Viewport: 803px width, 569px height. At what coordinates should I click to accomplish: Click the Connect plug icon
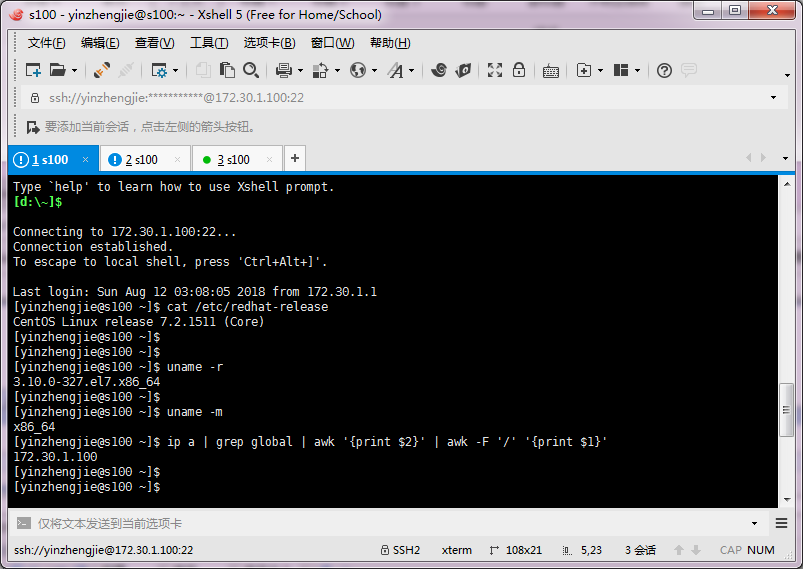pos(102,70)
